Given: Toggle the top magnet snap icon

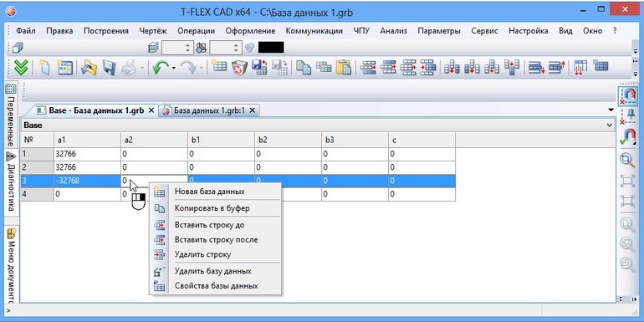Looking at the screenshot, I should [627, 96].
